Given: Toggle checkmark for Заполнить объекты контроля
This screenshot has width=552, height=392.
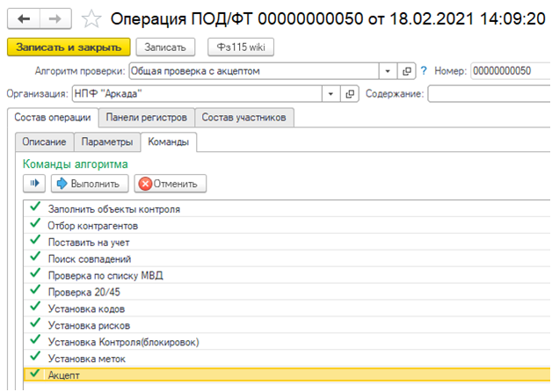Looking at the screenshot, I should click(35, 207).
